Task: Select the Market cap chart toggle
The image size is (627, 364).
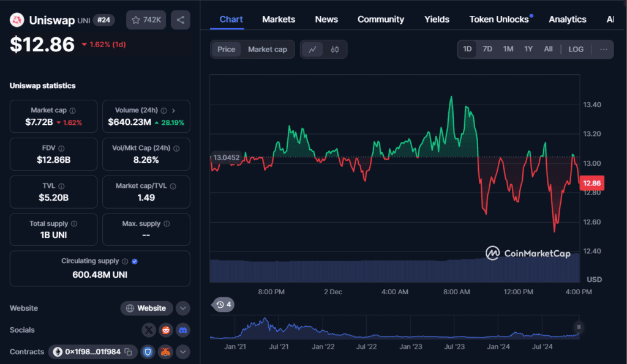Action: coord(268,50)
